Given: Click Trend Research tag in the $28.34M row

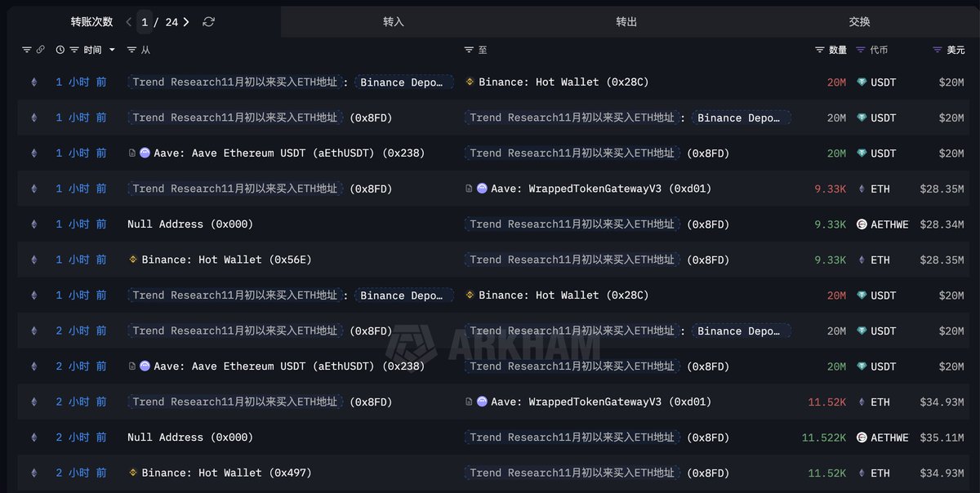Looking at the screenshot, I should pyautogui.click(x=572, y=224).
